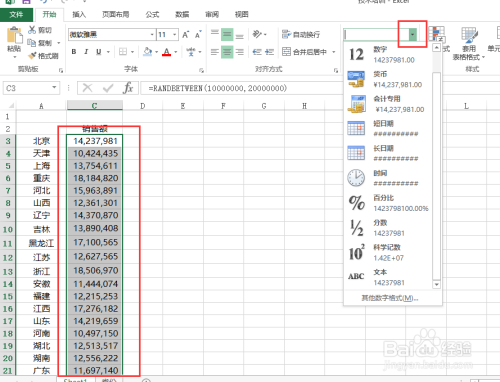Viewport: 500px width, 382px height.
Task: Decrease font size with small A icon
Action: point(198,34)
